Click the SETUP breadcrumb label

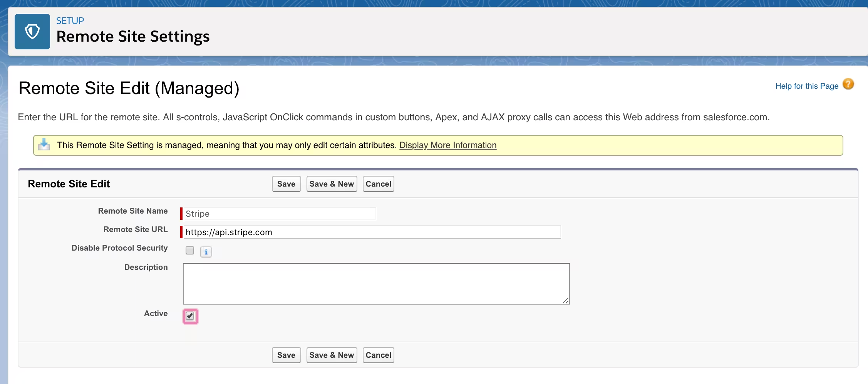coord(70,20)
